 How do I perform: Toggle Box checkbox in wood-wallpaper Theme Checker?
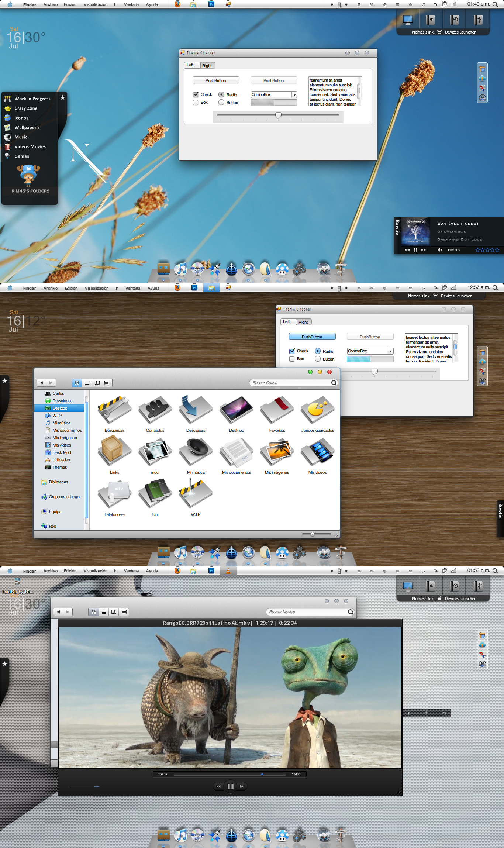pyautogui.click(x=292, y=359)
